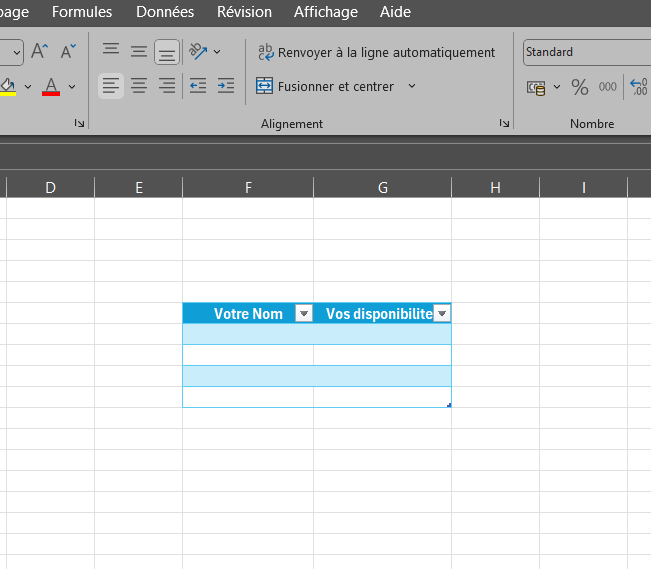Open the Aide tab
Image resolution: width=651 pixels, height=569 pixels.
[395, 12]
